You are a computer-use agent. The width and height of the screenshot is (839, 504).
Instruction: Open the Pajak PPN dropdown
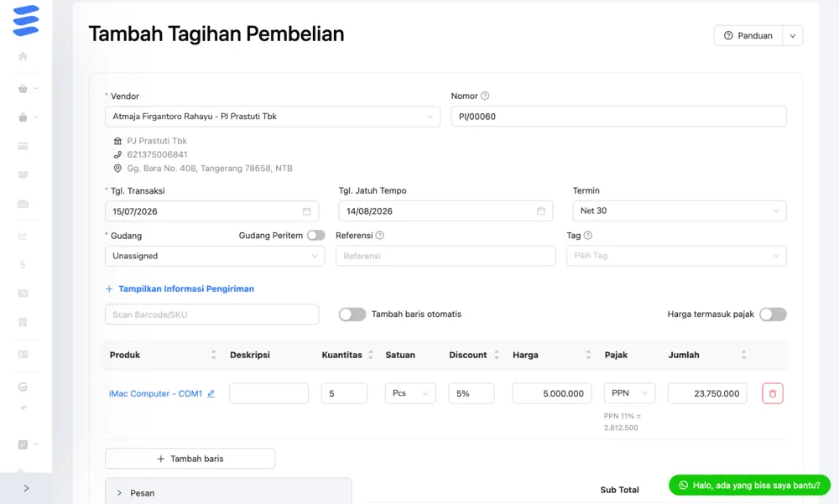(x=629, y=393)
